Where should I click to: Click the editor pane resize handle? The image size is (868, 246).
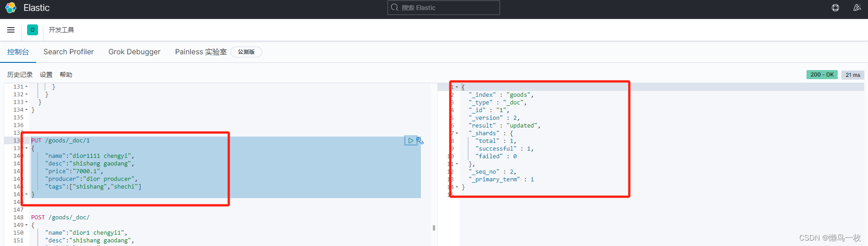(x=434, y=228)
